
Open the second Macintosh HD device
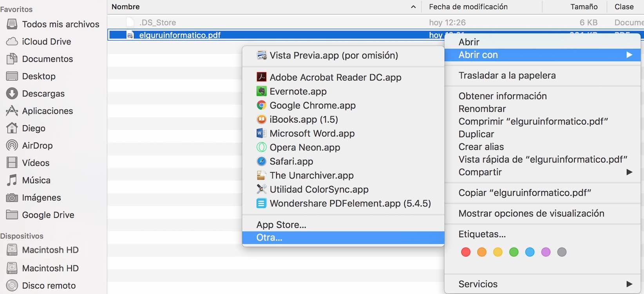[50, 268]
